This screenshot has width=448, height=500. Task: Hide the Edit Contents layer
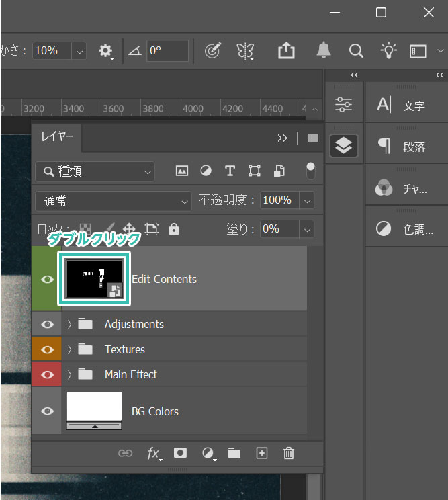47,279
